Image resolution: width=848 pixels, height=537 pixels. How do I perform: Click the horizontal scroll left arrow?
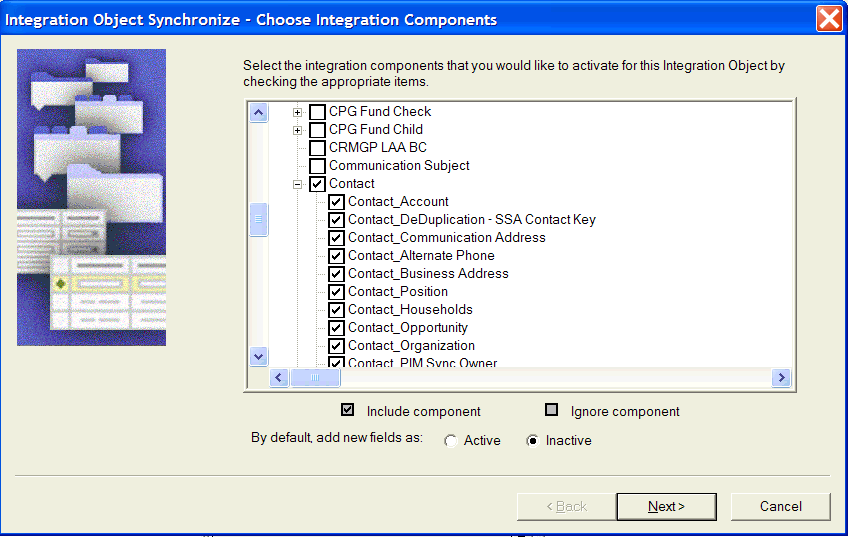tap(279, 377)
